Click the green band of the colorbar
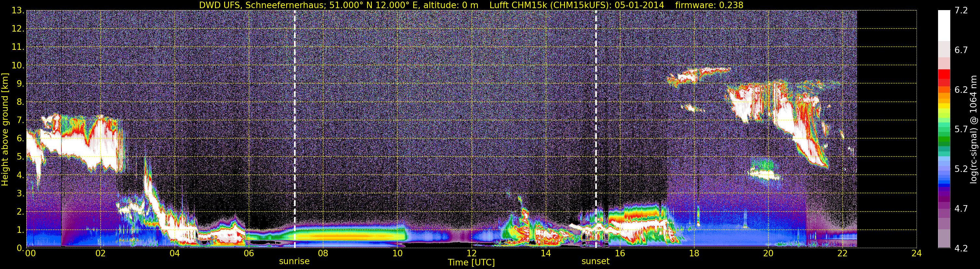 944,139
